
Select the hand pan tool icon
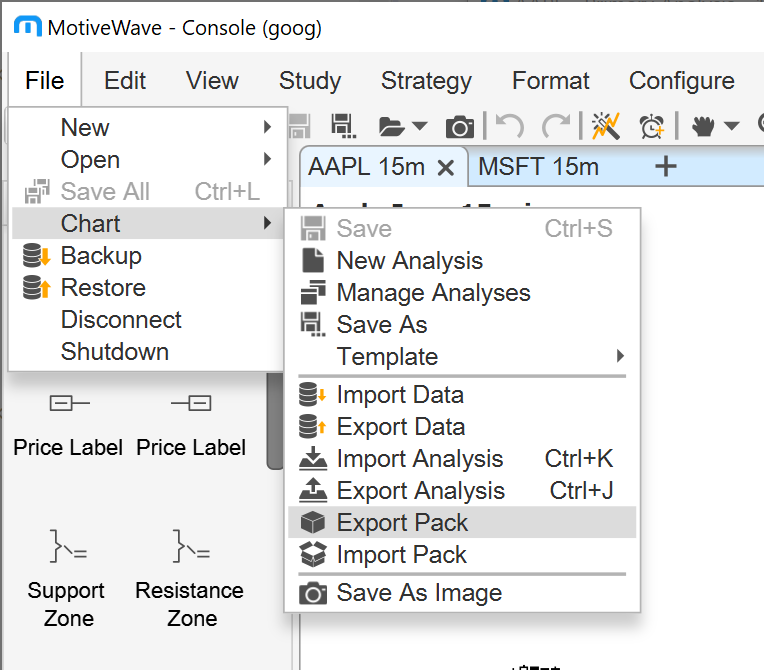705,126
